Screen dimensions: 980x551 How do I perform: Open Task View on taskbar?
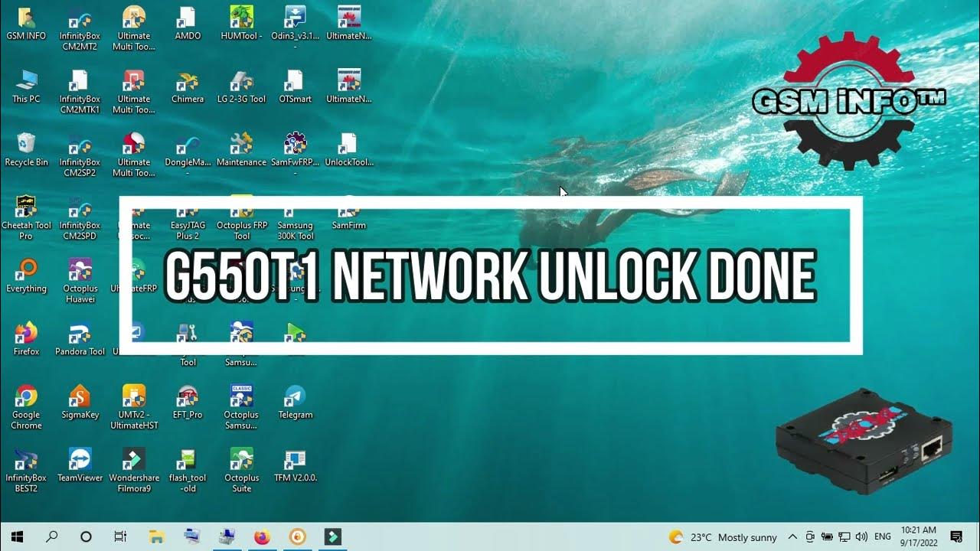[120, 536]
